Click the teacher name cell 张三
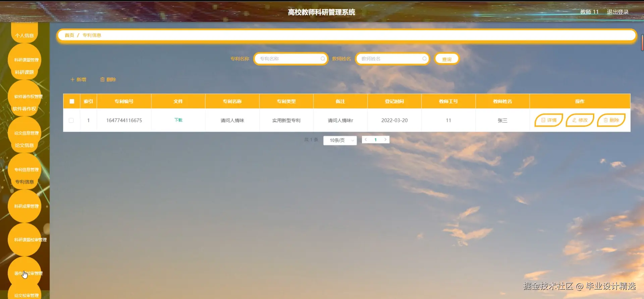644x299 pixels. coord(502,120)
